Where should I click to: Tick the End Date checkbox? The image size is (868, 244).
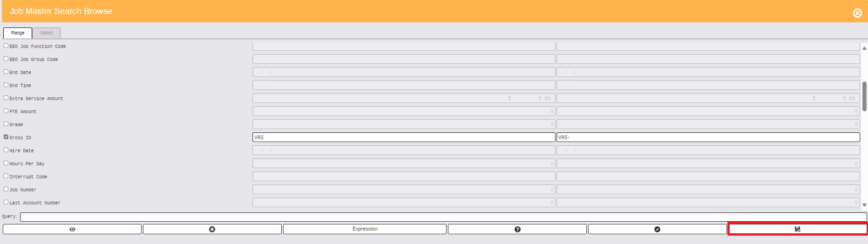tap(6, 72)
